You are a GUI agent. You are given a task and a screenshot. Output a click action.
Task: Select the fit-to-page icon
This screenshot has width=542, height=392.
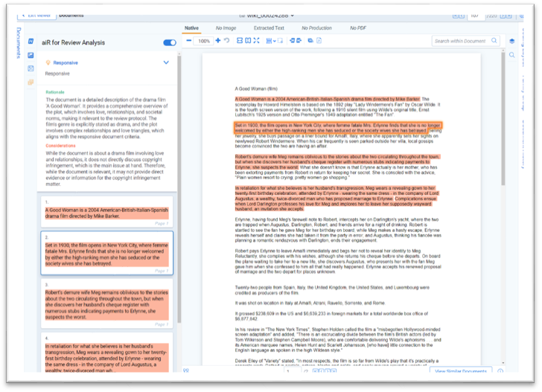pyautogui.click(x=248, y=41)
